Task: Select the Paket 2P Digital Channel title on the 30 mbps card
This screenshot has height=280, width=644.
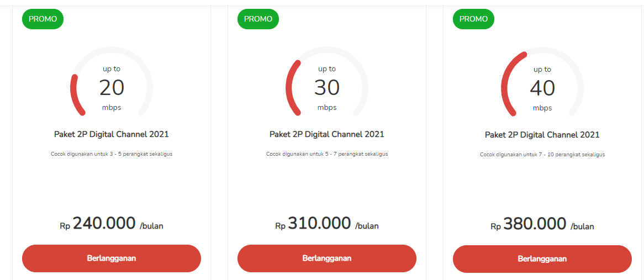Action: (x=327, y=134)
